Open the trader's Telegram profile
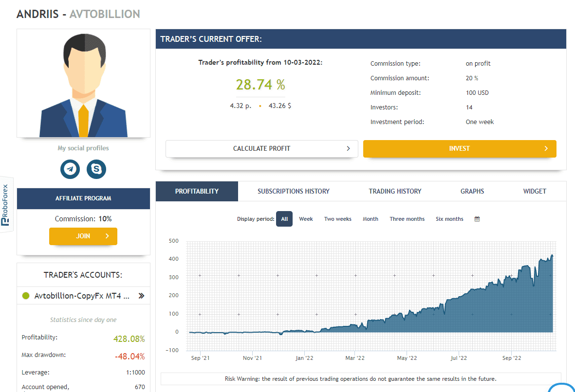The image size is (575, 392). click(x=70, y=169)
